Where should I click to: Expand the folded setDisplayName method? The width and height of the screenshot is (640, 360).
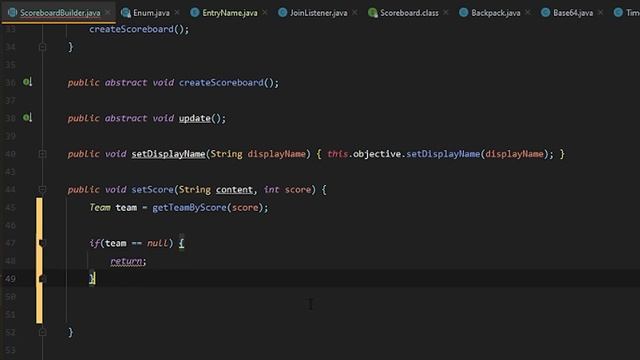coord(42,154)
